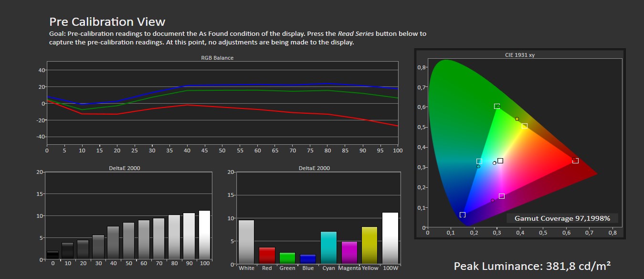Screen dimensions: 644x279
Task: Click the white point target square on CIE diagram
Action: 500,161
